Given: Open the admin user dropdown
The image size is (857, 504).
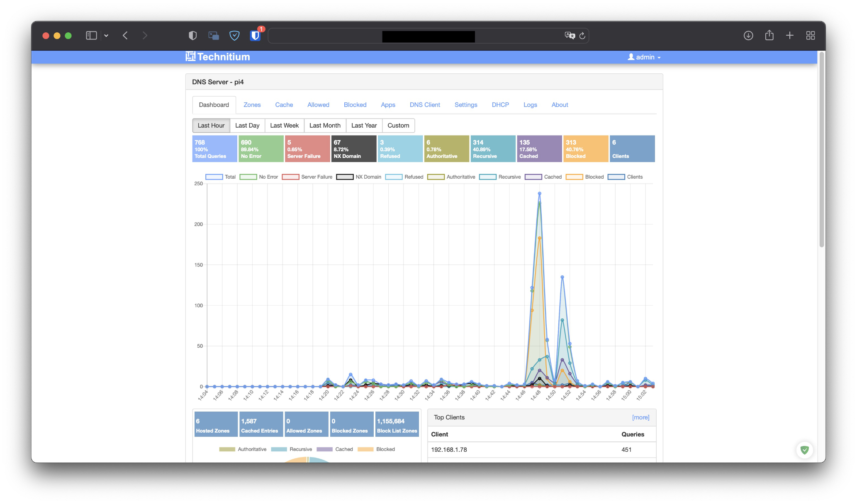Looking at the screenshot, I should [645, 57].
